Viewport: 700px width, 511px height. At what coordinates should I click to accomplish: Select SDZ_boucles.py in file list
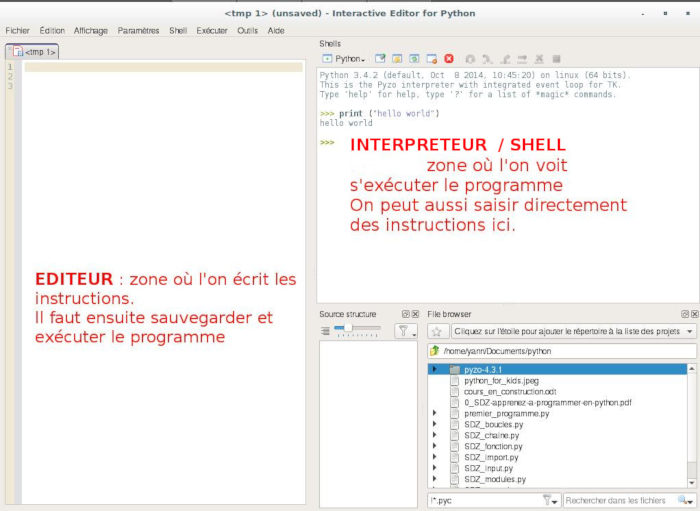[x=493, y=424]
